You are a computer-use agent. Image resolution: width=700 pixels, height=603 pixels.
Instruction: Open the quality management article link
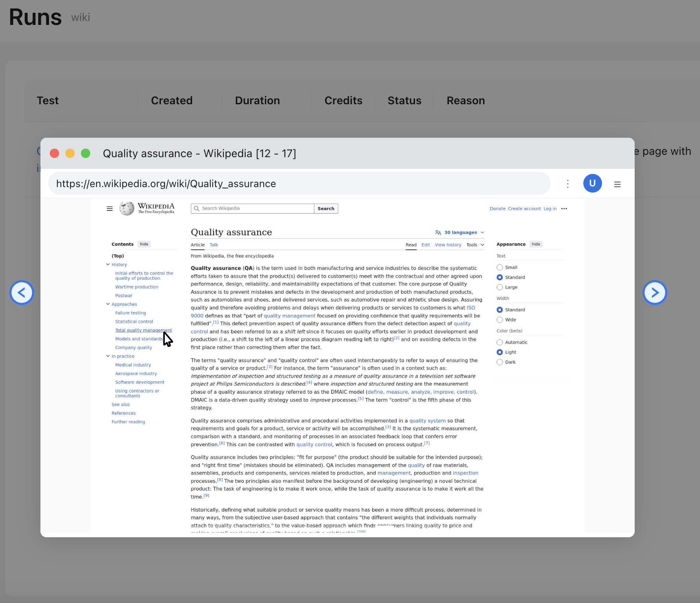point(289,316)
